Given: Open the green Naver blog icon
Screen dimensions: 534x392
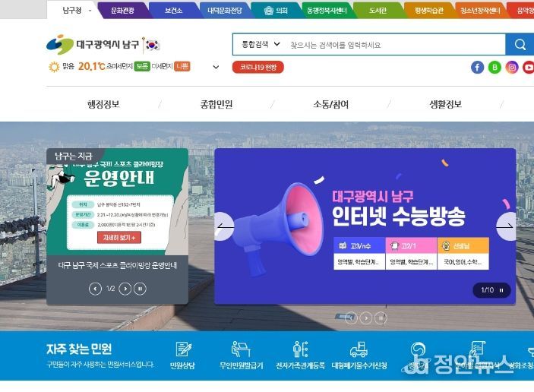Looking at the screenshot, I should click(x=495, y=67).
